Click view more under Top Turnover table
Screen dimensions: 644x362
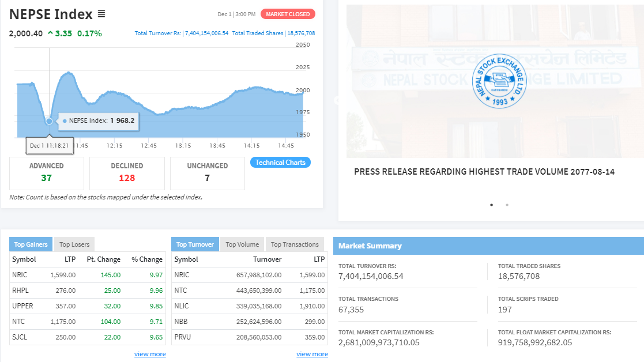tap(312, 354)
